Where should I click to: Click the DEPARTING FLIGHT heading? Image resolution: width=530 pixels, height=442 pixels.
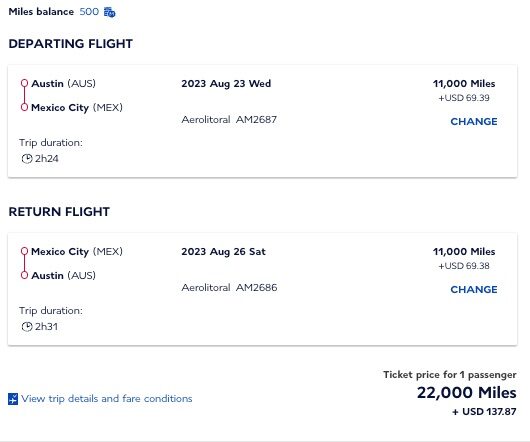click(71, 44)
